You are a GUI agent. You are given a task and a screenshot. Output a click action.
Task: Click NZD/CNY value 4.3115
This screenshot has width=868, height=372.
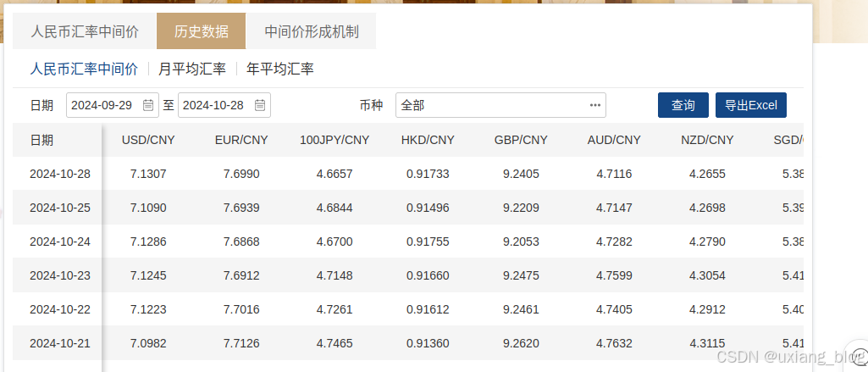(x=707, y=343)
